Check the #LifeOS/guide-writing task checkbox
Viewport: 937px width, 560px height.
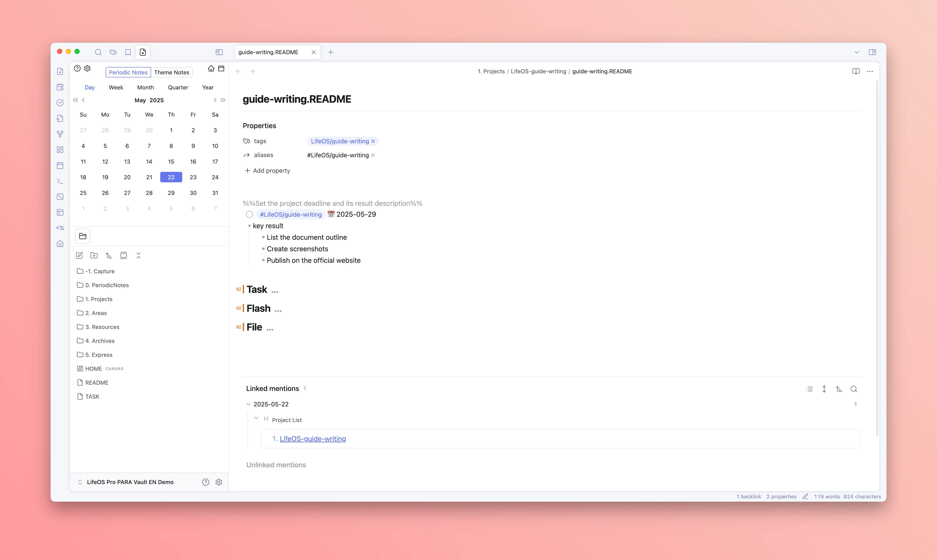point(249,214)
